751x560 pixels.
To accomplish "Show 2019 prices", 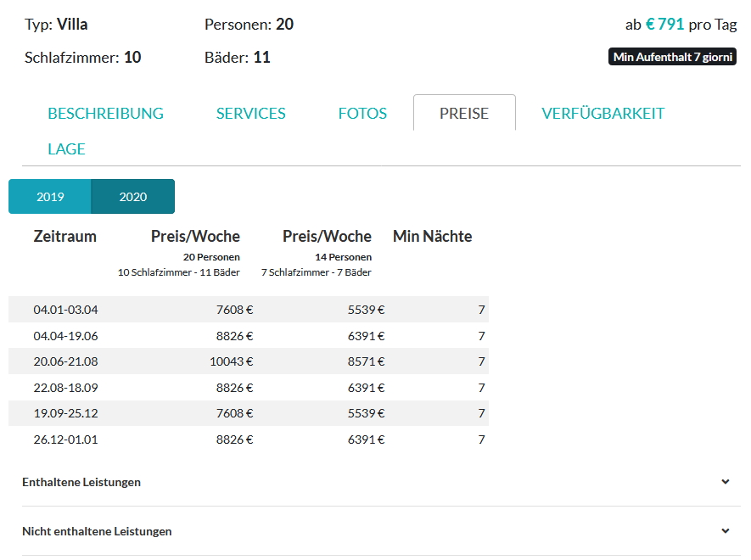I will [50, 196].
